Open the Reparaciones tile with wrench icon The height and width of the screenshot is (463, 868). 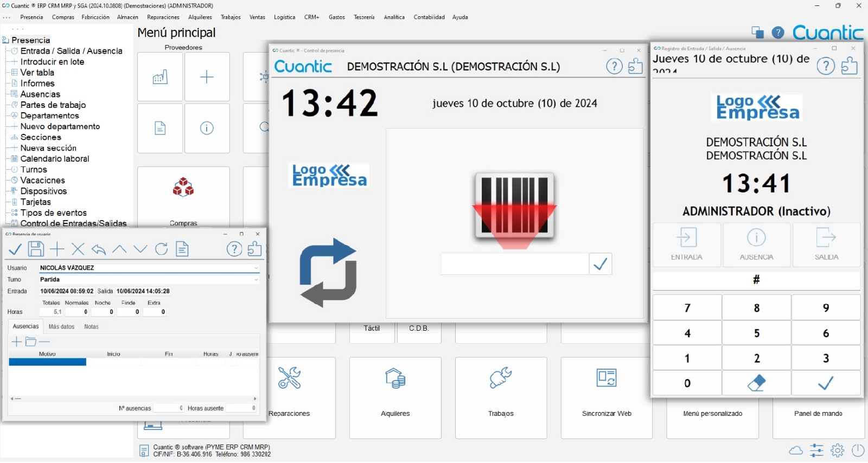tap(289, 397)
